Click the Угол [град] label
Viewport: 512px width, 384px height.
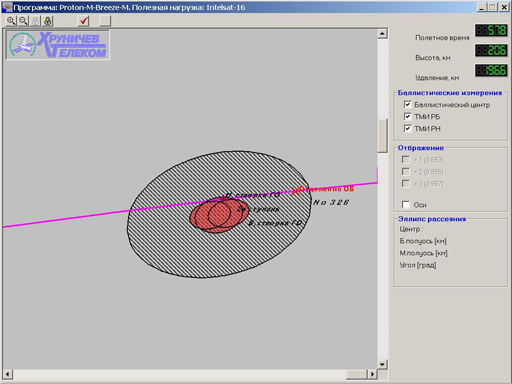[418, 265]
